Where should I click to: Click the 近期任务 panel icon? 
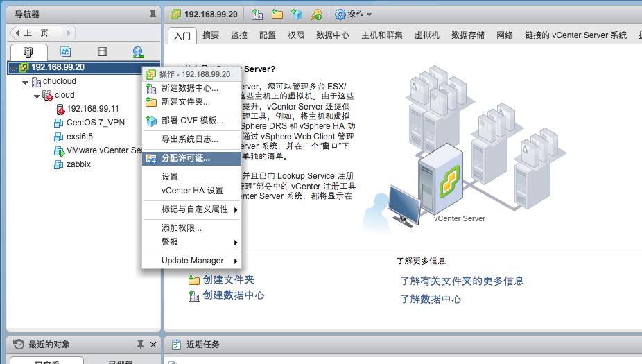click(176, 345)
